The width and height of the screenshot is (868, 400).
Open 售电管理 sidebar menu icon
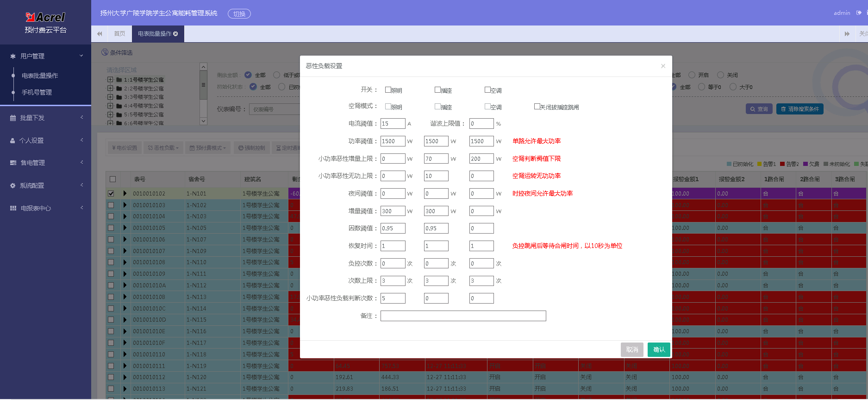point(13,163)
